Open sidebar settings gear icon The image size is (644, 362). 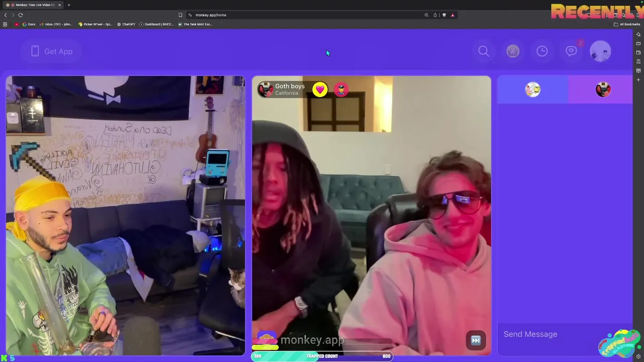(638, 356)
